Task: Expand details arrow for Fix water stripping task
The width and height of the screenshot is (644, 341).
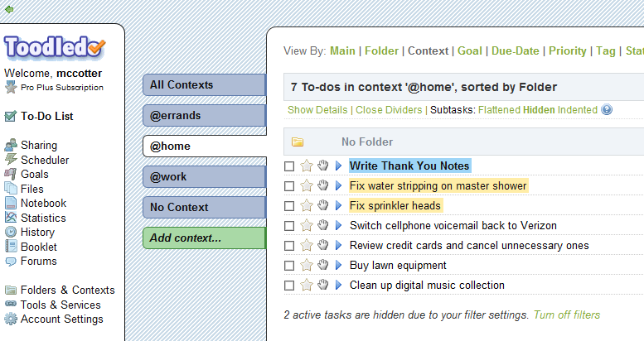Action: tap(338, 185)
